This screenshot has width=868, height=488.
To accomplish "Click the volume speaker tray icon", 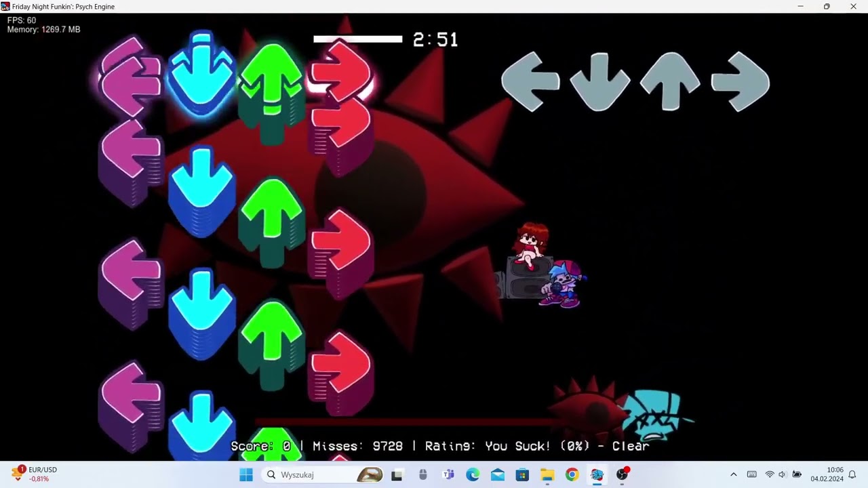I will click(783, 474).
